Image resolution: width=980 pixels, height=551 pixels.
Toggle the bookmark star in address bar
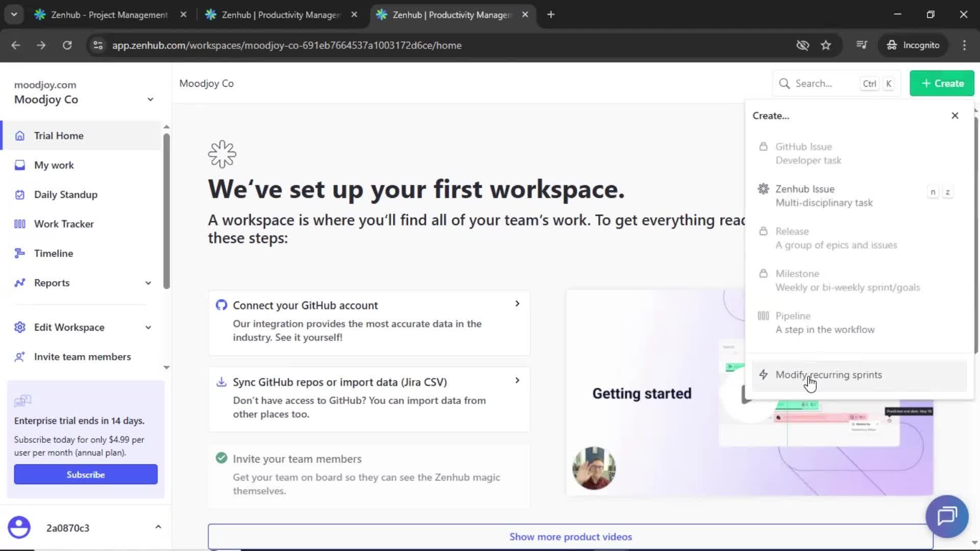point(826,45)
